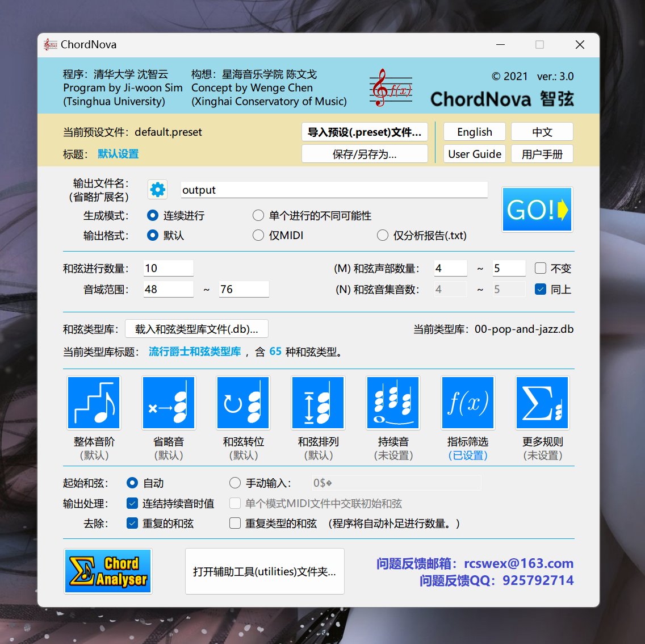Open the 持续音 pedal notes icon
This screenshot has width=645, height=644.
point(393,403)
